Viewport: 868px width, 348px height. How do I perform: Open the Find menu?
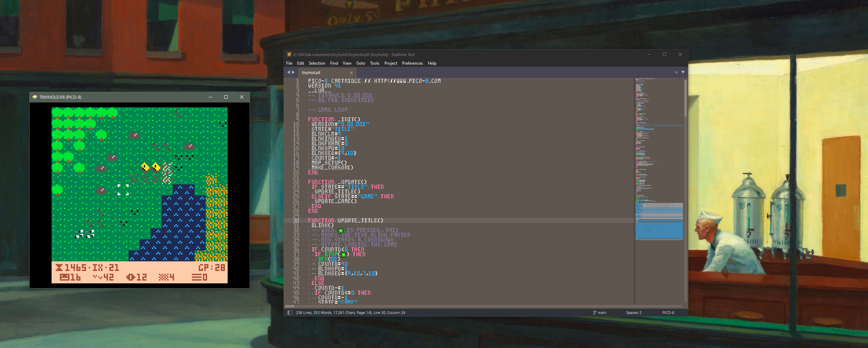tap(334, 63)
